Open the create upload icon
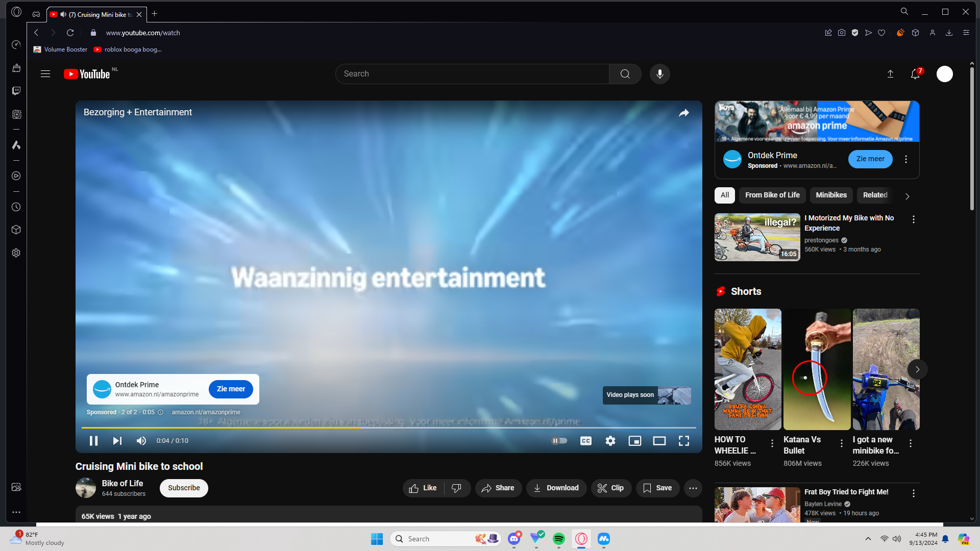This screenshot has width=980, height=551. (890, 74)
